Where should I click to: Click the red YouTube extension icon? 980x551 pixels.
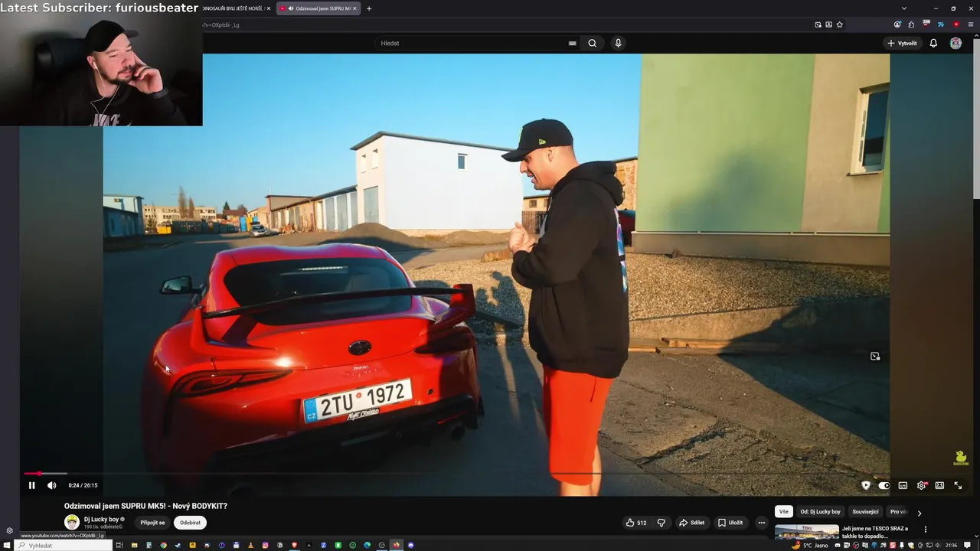point(956,24)
